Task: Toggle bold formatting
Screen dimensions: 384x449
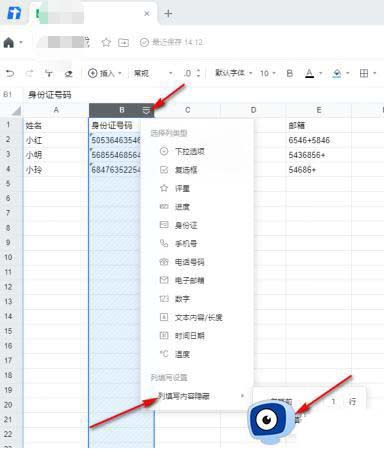Action: pos(290,73)
